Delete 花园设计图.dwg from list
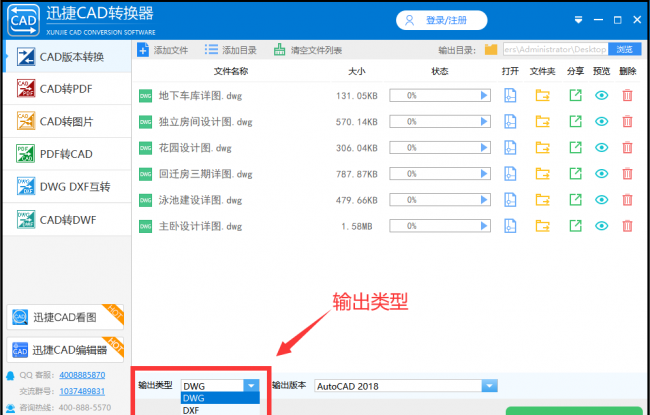 (x=628, y=148)
